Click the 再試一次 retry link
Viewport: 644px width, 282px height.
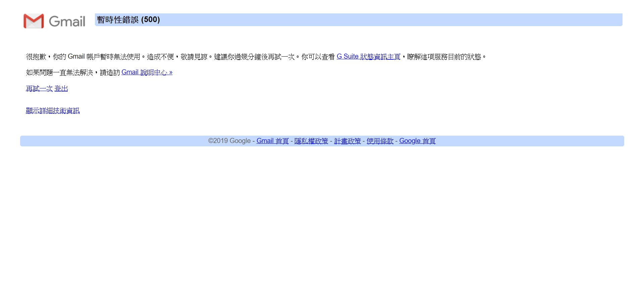pos(39,88)
